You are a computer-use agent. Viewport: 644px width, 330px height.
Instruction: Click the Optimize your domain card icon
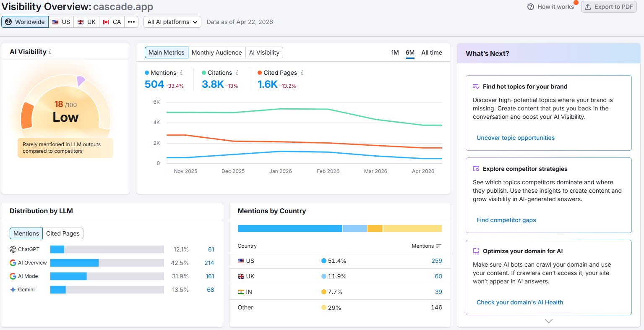476,251
